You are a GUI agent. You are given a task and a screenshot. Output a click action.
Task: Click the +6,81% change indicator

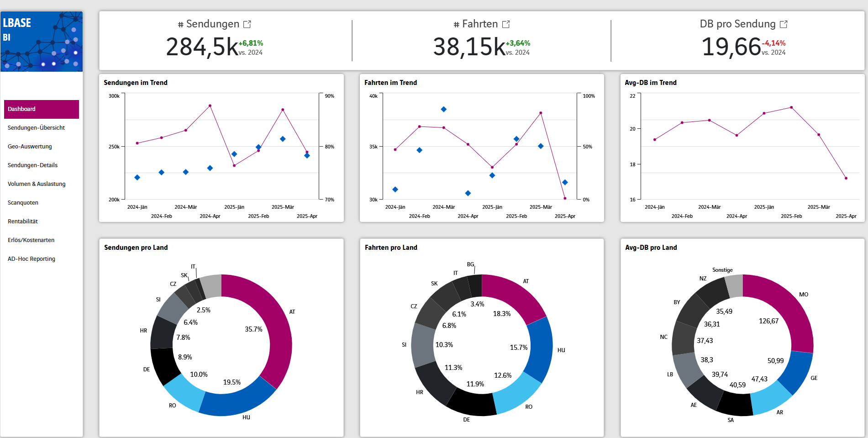(x=251, y=43)
